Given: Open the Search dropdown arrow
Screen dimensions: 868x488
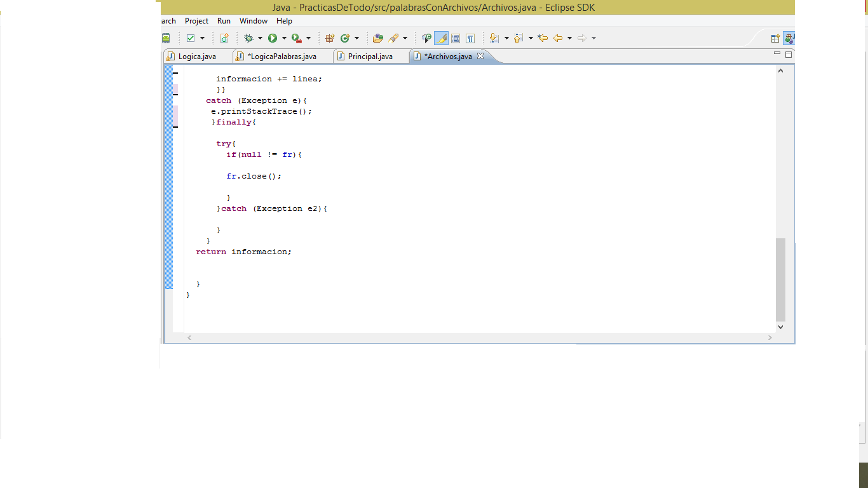Looking at the screenshot, I should [x=405, y=38].
